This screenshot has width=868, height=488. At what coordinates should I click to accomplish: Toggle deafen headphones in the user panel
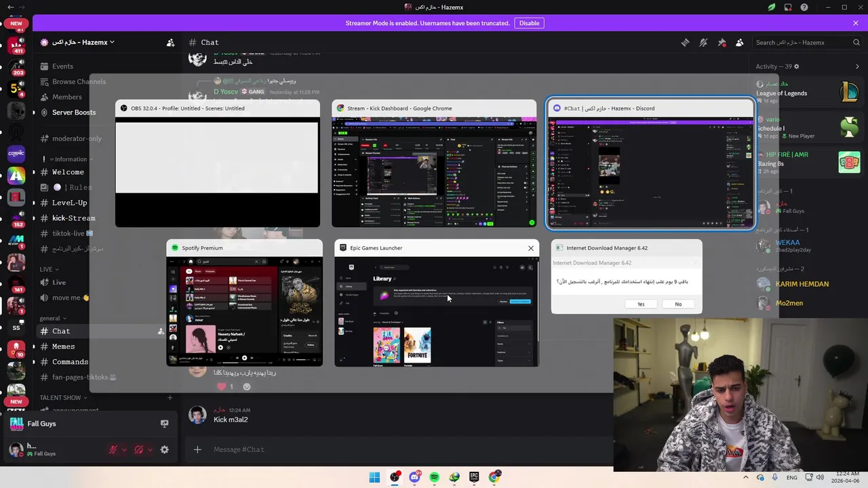click(139, 449)
